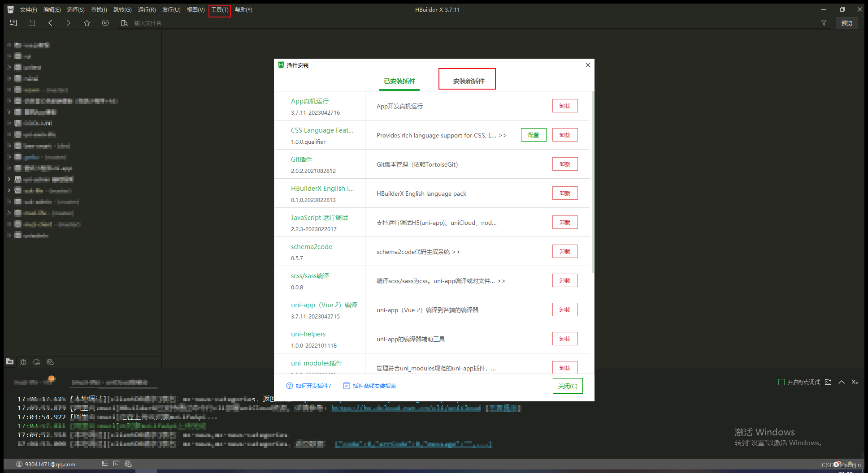Open the 视图(V) menu

click(x=195, y=9)
